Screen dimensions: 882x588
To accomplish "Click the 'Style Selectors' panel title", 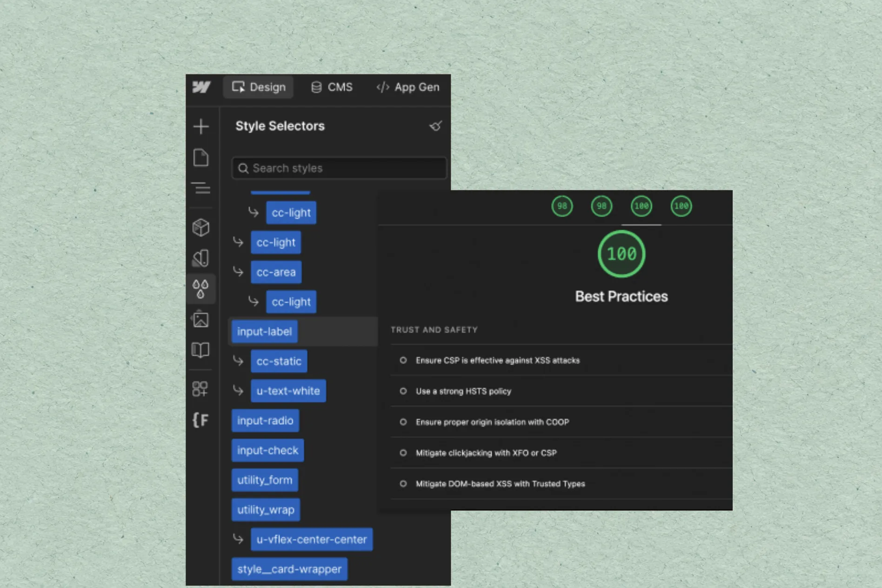I will click(x=280, y=126).
